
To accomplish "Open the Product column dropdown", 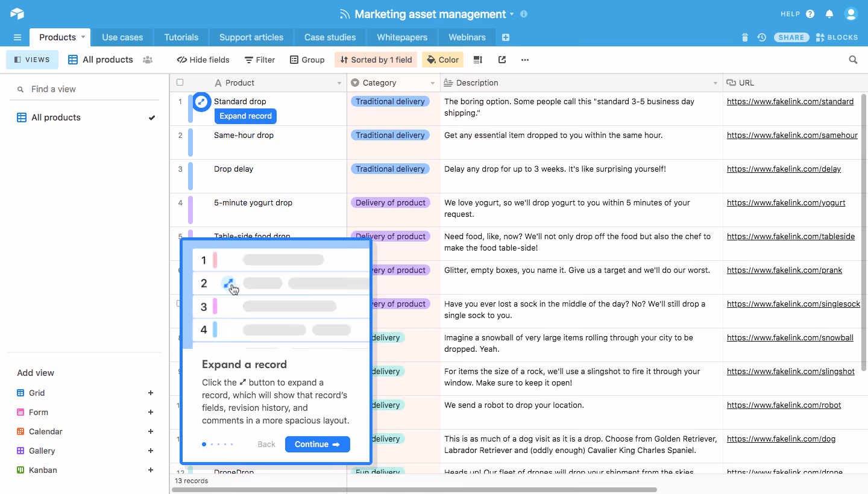I will point(339,83).
